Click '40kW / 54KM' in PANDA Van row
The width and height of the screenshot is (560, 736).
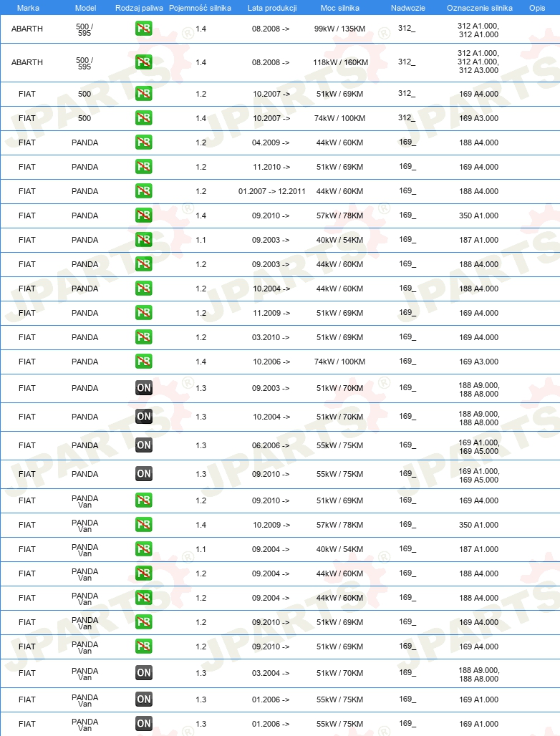coord(340,549)
